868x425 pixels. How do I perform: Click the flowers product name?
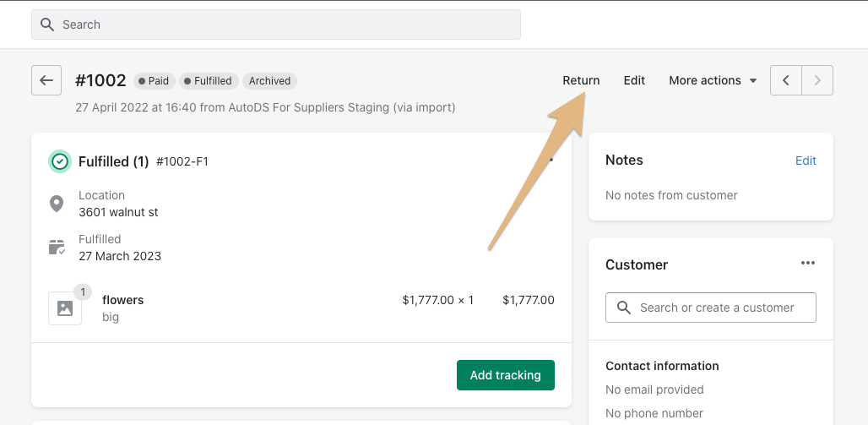(x=123, y=300)
